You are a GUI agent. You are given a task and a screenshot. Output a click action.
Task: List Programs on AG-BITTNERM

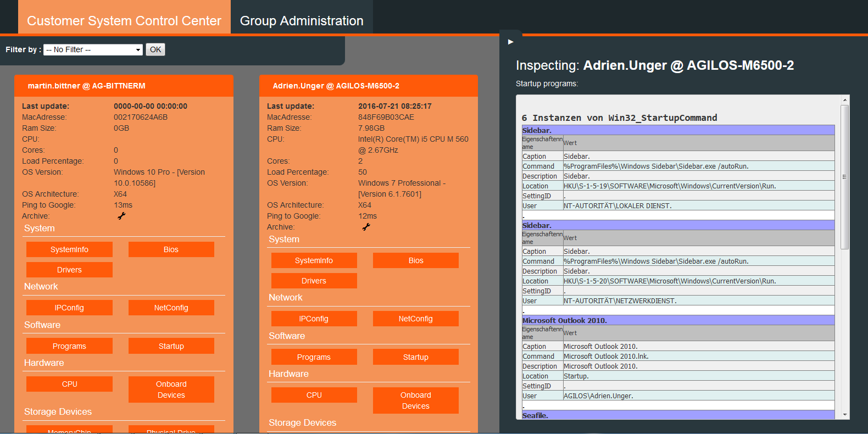[69, 346]
